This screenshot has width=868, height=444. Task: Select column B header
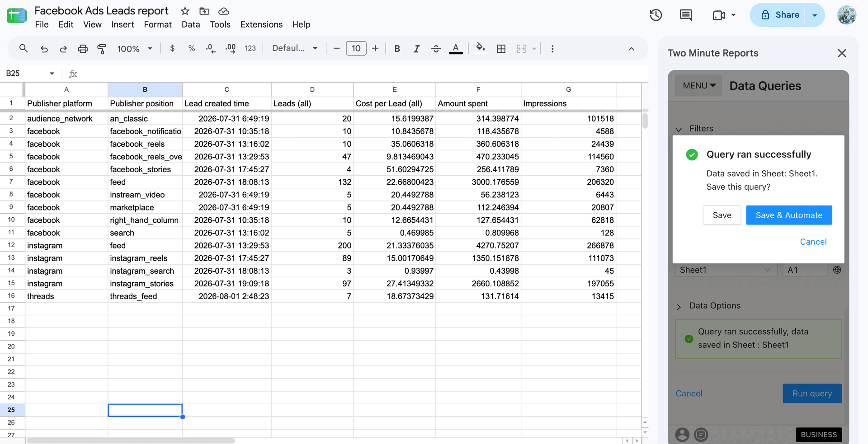pyautogui.click(x=145, y=89)
